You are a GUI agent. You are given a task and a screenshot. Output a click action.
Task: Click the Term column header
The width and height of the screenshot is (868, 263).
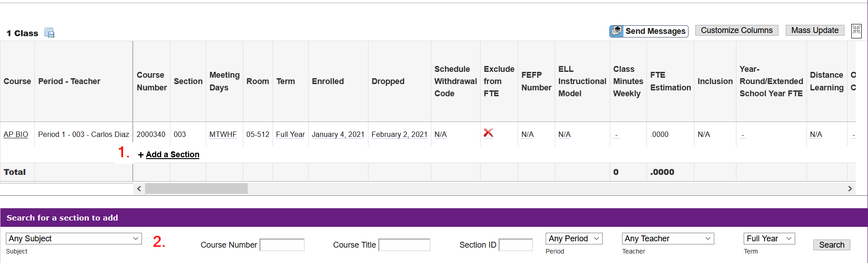[x=286, y=81]
